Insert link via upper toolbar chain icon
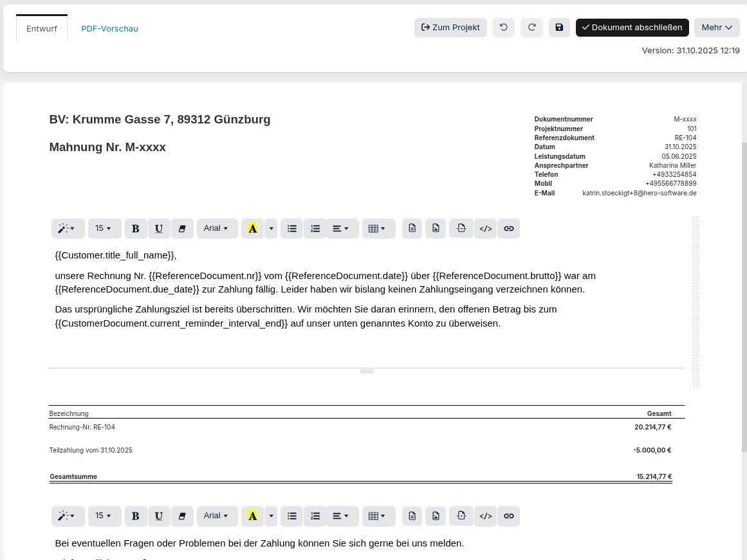The image size is (747, 560). 508,228
